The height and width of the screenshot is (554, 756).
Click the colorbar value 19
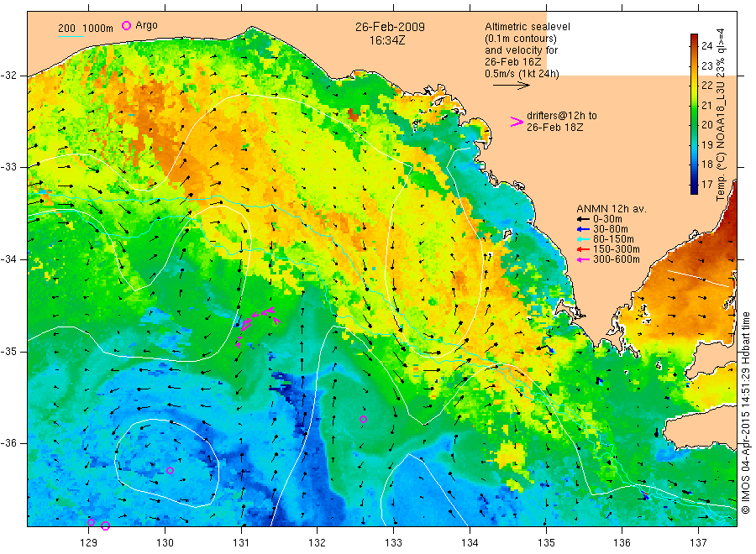tap(706, 144)
